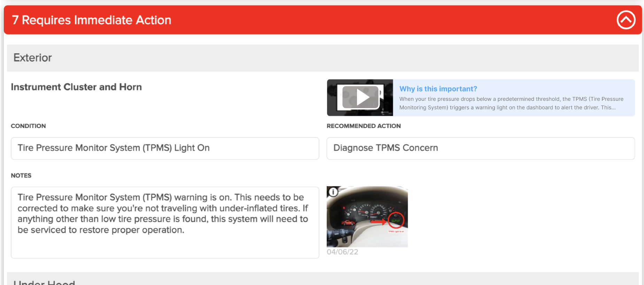Select the '7 Requires Immediate Action' header title
The width and height of the screenshot is (644, 285).
[92, 20]
